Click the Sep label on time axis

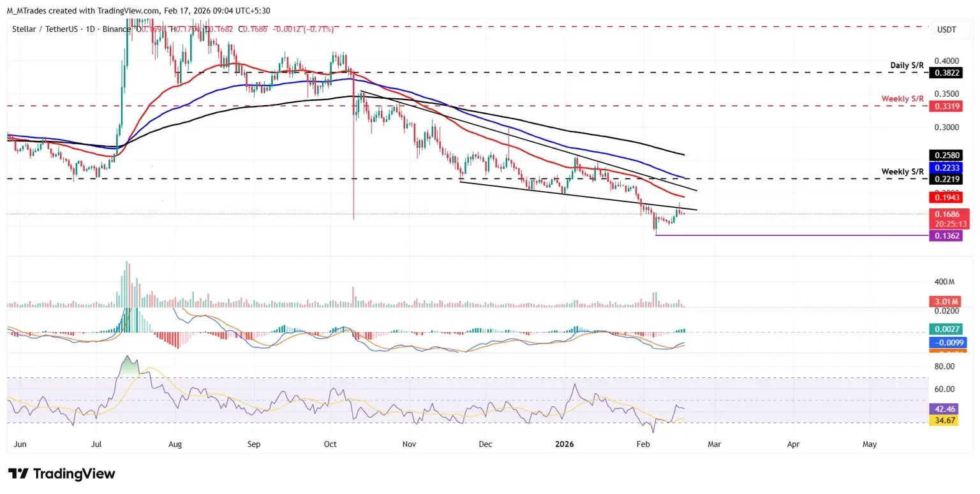(254, 443)
